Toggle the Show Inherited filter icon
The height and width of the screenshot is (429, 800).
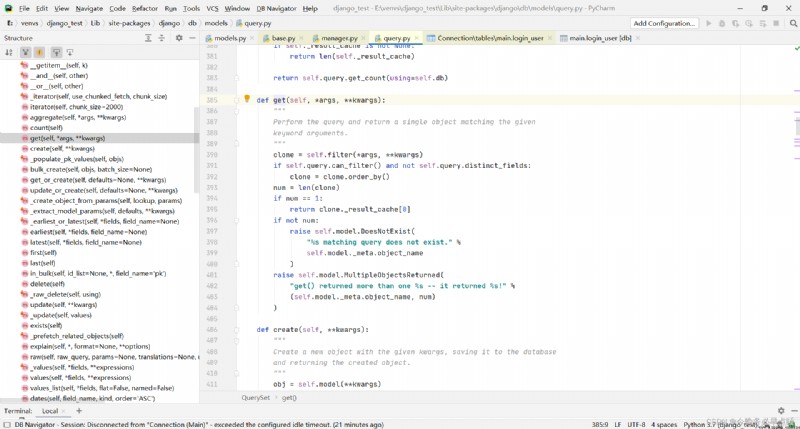(x=25, y=52)
